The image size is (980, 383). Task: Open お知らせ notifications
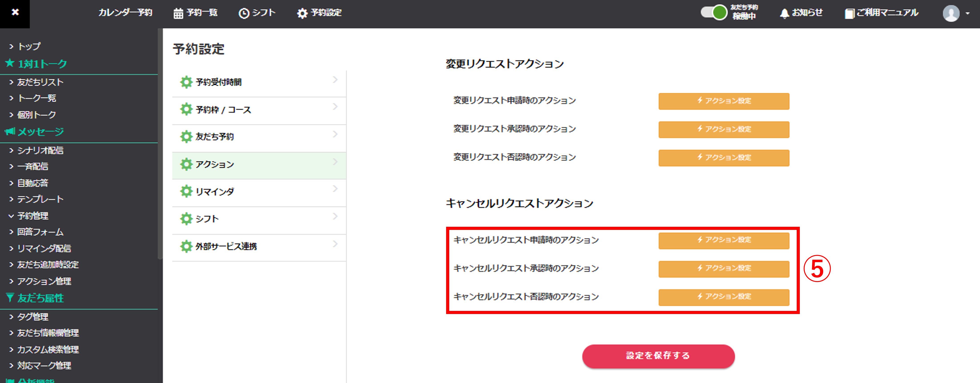807,13
